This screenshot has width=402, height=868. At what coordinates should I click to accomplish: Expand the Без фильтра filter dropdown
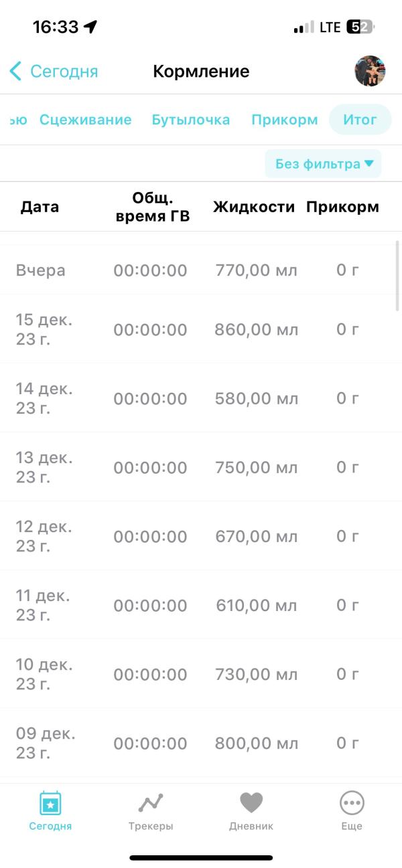324,164
